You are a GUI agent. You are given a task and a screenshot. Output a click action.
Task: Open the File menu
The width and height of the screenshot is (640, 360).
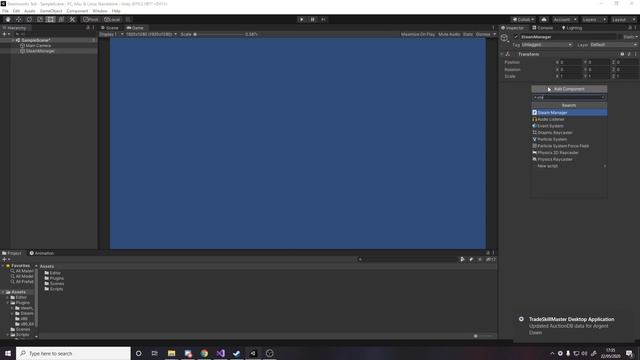click(x=5, y=11)
